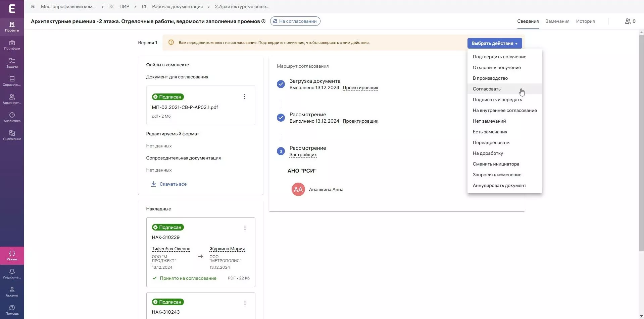Image resolution: width=644 pixels, height=319 pixels.
Task: Open three-dot menu for invoice НАК-310229
Action: (245, 228)
